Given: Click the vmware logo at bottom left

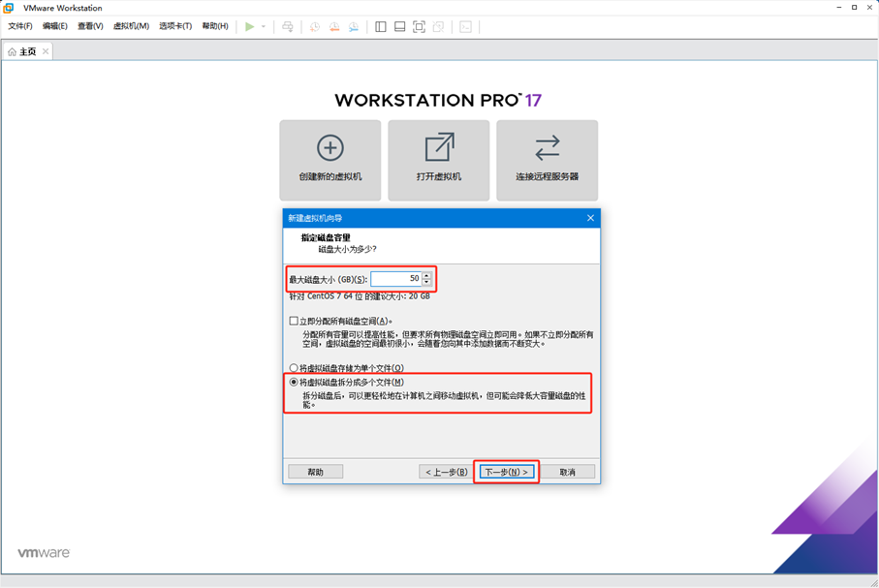Looking at the screenshot, I should point(44,553).
